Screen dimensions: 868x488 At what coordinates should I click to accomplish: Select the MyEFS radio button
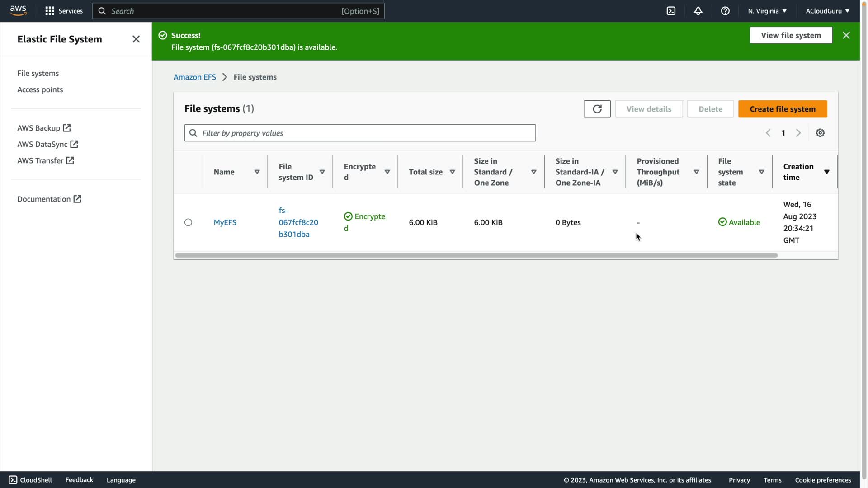pyautogui.click(x=188, y=222)
